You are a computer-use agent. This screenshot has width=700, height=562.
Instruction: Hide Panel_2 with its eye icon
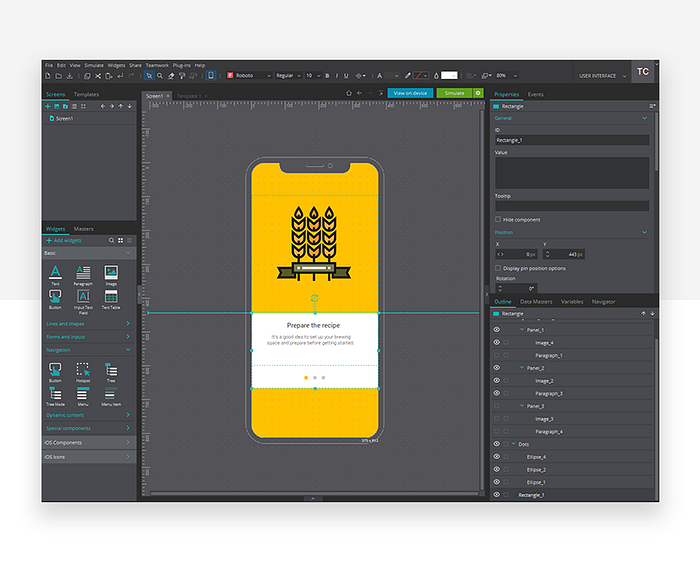click(496, 368)
